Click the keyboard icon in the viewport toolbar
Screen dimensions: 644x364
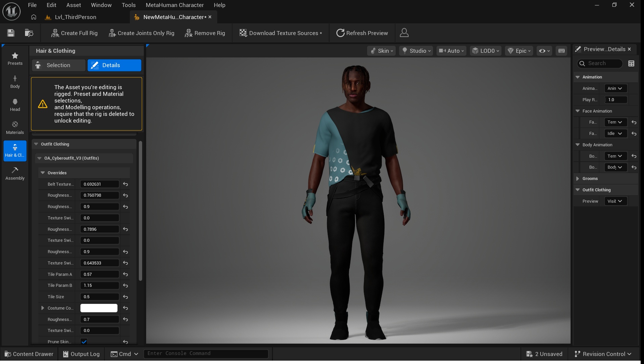point(561,51)
